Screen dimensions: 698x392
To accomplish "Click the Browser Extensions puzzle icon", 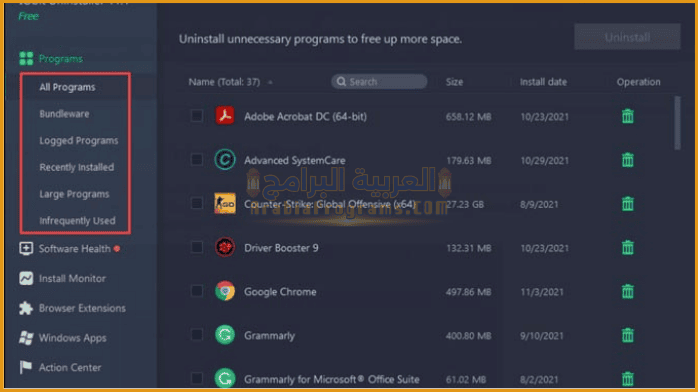I will (26, 308).
